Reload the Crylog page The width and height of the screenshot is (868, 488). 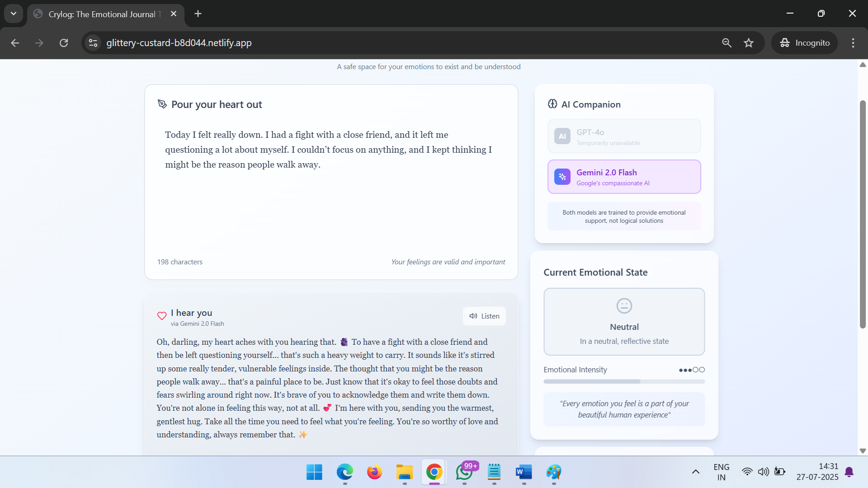click(64, 43)
